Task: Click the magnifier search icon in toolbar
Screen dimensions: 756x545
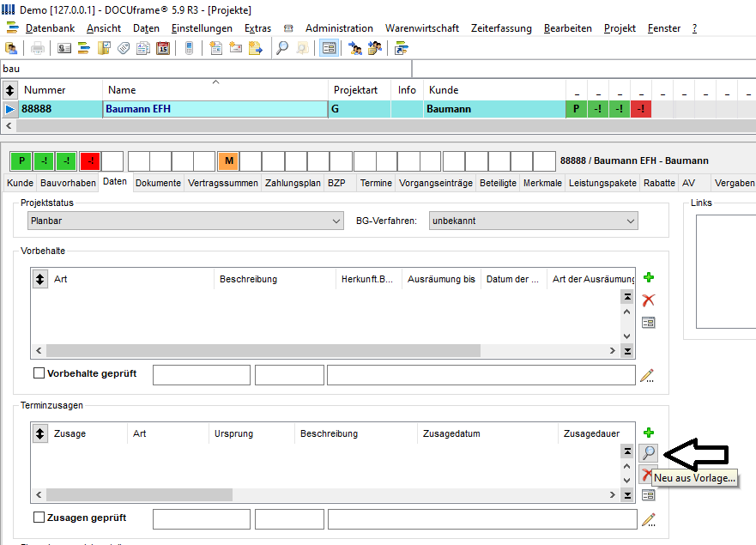Action: [282, 48]
